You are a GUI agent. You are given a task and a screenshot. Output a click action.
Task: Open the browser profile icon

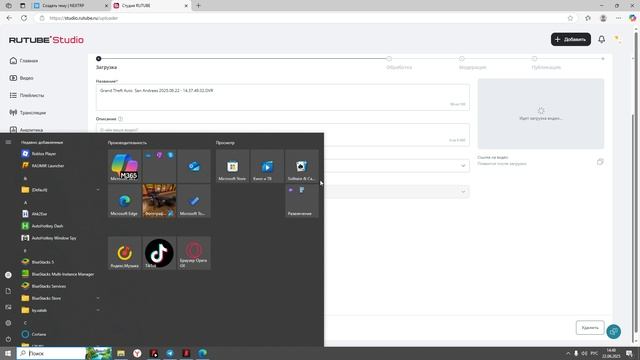tap(603, 18)
